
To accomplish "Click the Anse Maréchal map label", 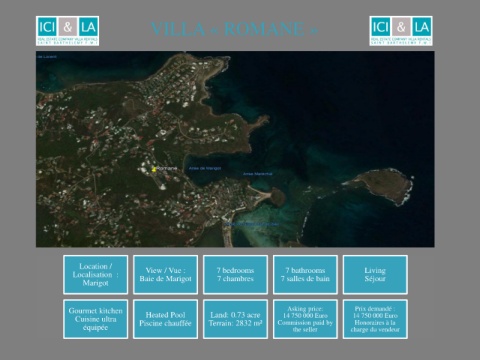I will point(257,174).
